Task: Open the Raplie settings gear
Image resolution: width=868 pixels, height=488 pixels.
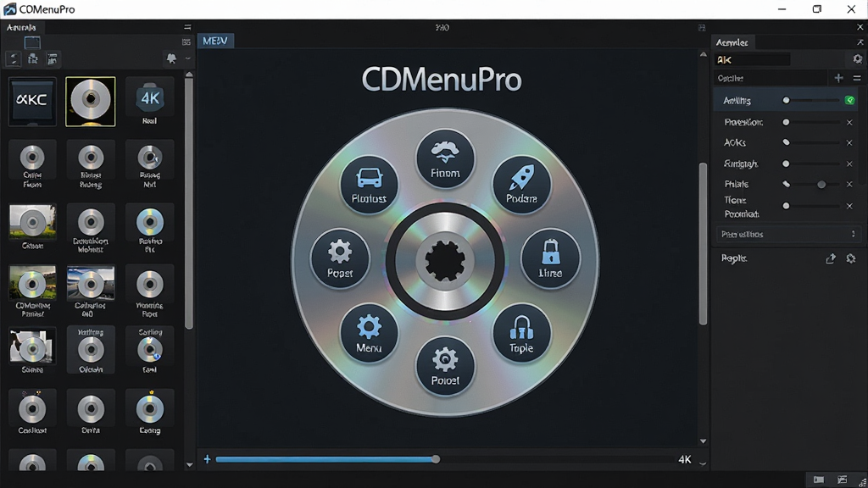Action: point(851,258)
